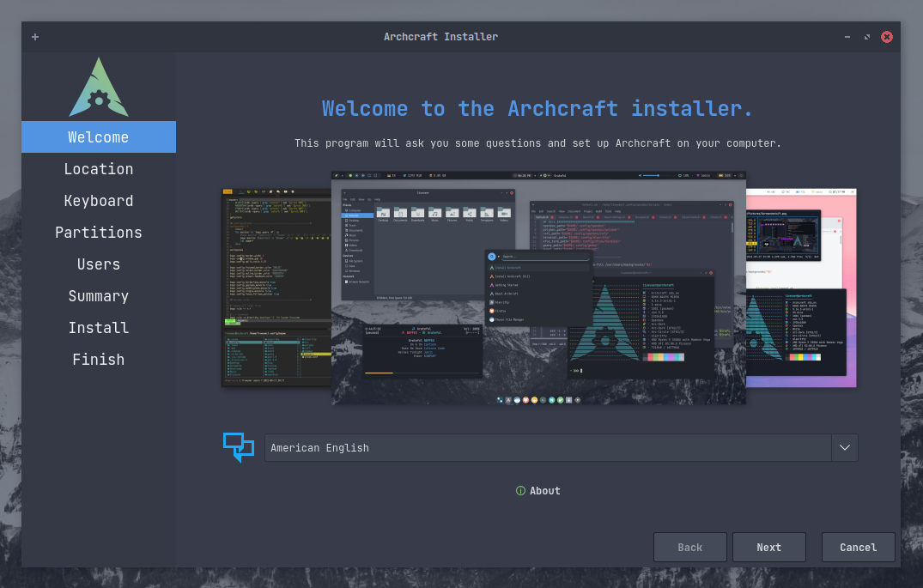923x588 pixels.
Task: Maximize the Archcraft Installer window
Action: (867, 37)
